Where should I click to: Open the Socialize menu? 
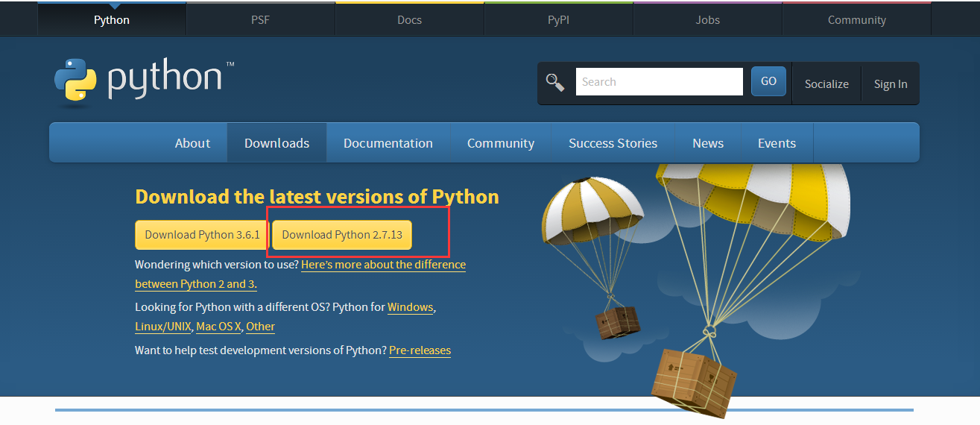pos(826,84)
